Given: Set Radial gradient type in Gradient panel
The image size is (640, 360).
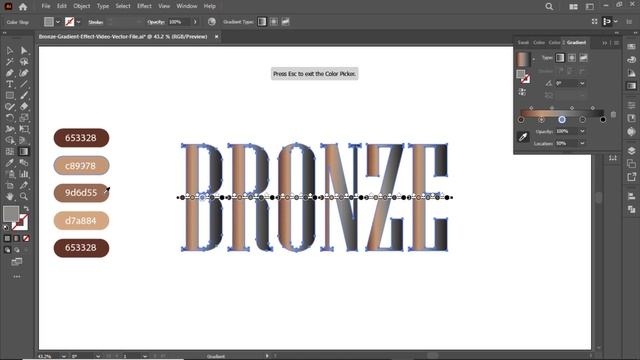Looking at the screenshot, I should pos(572,58).
